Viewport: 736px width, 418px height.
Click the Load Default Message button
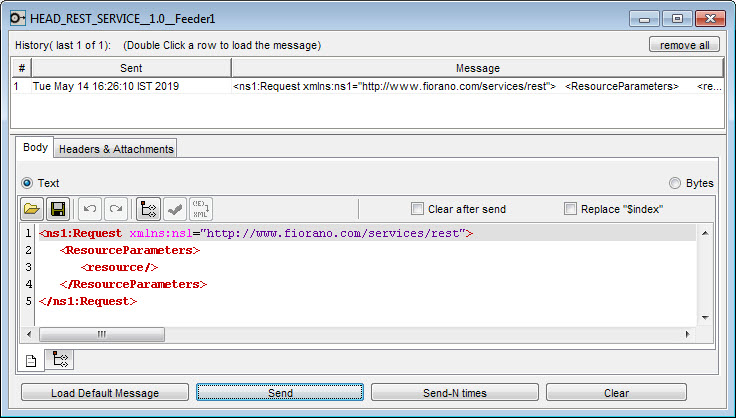[x=105, y=393]
